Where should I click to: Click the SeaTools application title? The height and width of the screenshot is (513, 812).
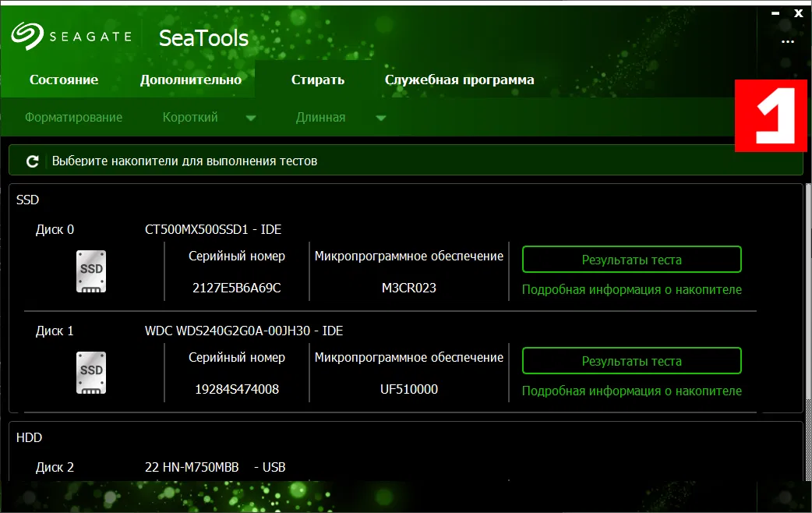click(203, 38)
